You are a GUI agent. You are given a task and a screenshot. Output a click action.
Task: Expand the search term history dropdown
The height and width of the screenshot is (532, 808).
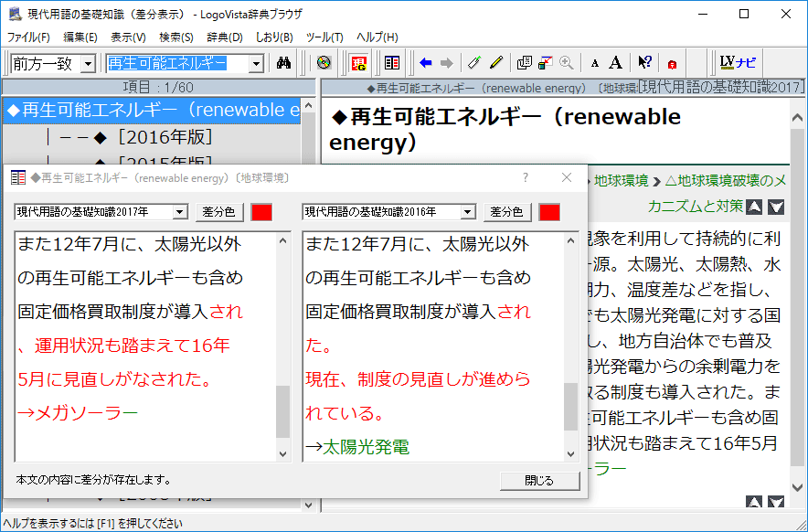[x=256, y=64]
